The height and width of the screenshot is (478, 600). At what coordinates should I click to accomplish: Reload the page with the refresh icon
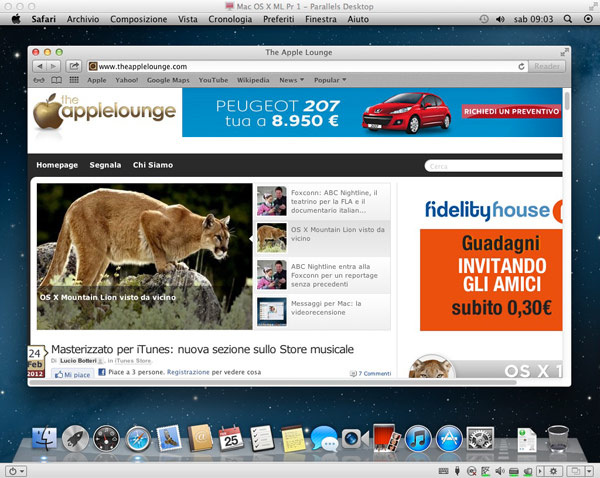tap(521, 67)
